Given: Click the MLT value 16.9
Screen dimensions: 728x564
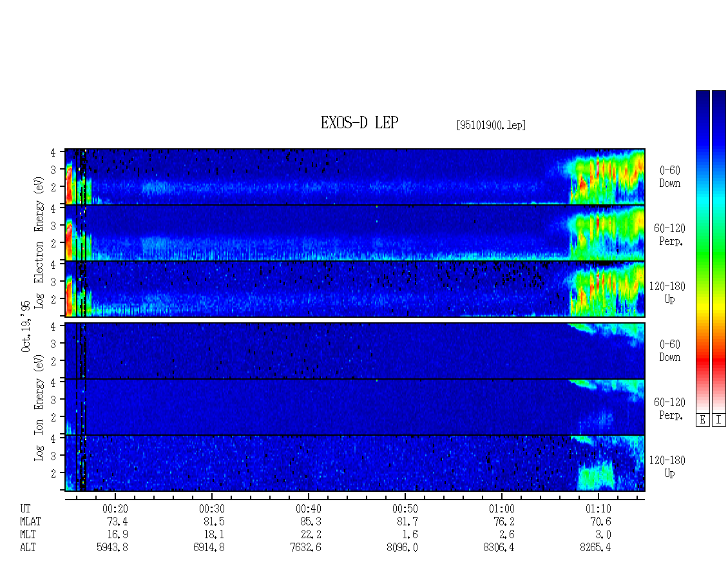Looking at the screenshot, I should tap(117, 535).
